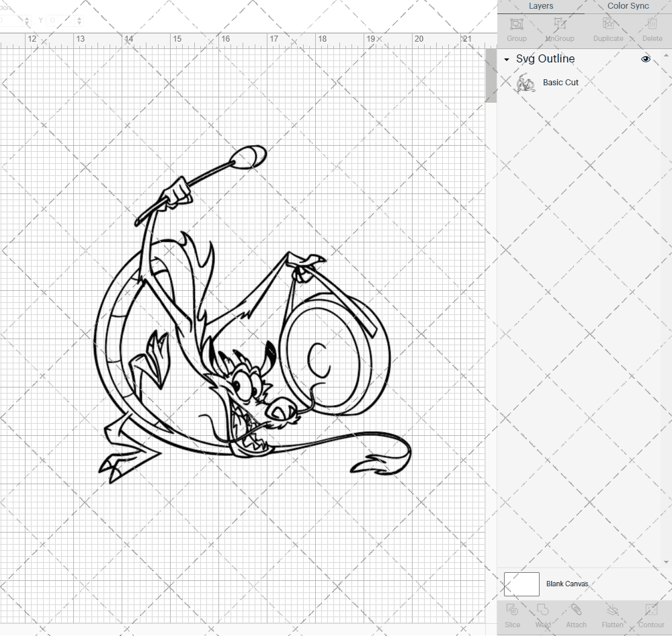Open the Layers tab

click(x=541, y=6)
